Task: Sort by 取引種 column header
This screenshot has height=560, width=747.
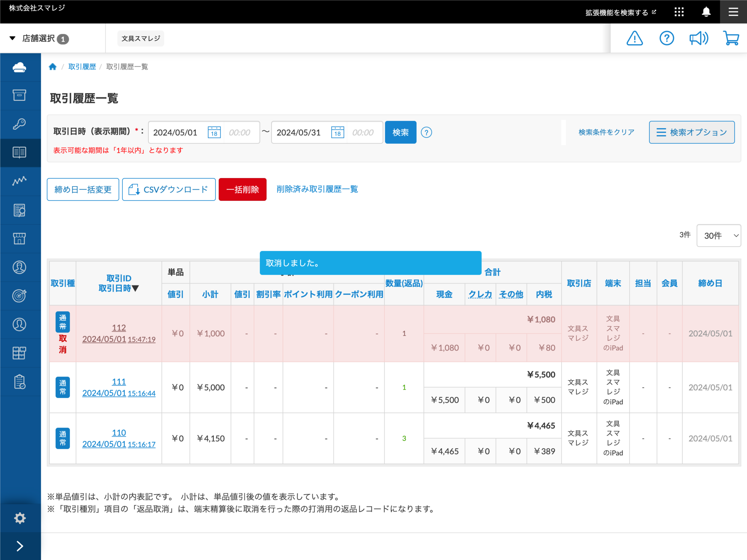Action: pos(63,283)
